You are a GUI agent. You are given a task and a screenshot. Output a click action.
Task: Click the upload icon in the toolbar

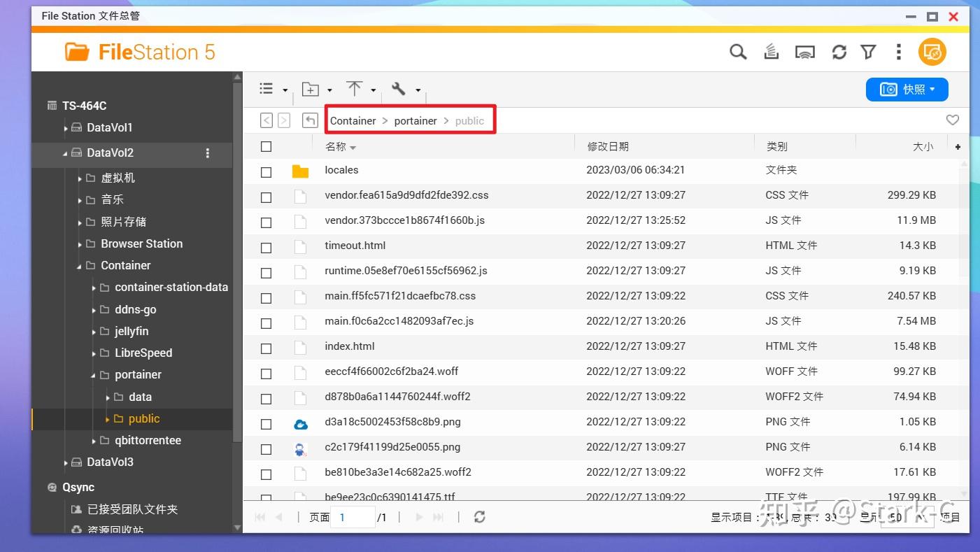pyautogui.click(x=354, y=89)
